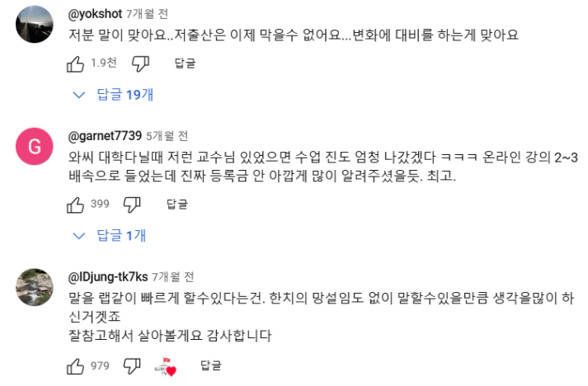Like the @IDjung-tk7ks comment

(75, 365)
